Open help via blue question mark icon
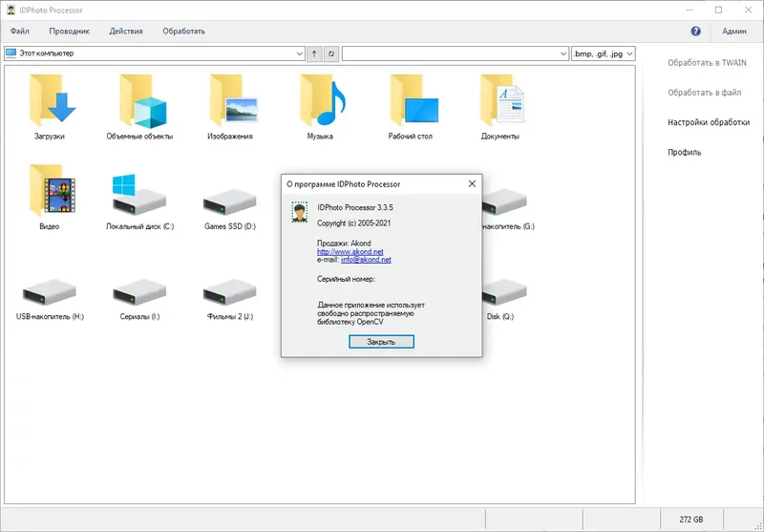Image resolution: width=764 pixels, height=532 pixels. coord(696,31)
